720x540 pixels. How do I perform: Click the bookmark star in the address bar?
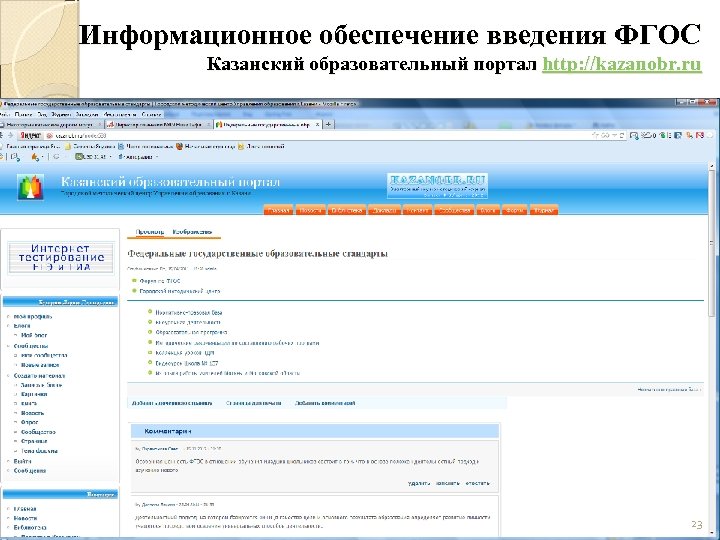click(x=595, y=135)
